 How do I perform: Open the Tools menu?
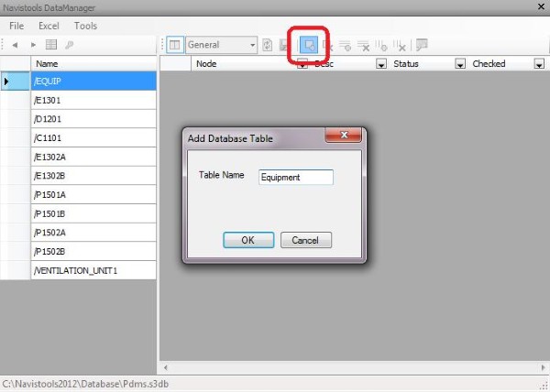(x=85, y=26)
